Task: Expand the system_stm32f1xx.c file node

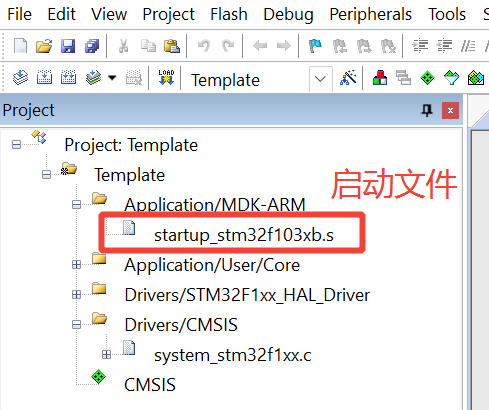Action: click(106, 355)
